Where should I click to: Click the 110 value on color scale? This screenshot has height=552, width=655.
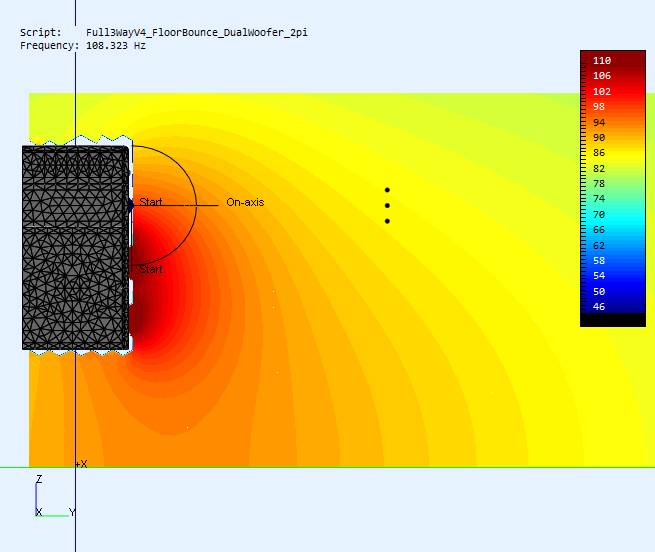tap(602, 61)
